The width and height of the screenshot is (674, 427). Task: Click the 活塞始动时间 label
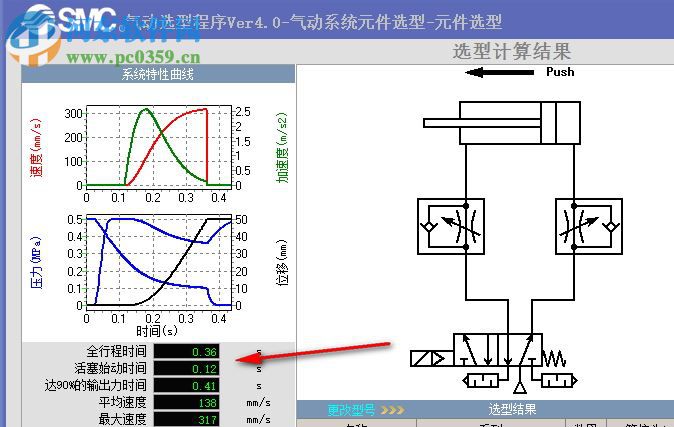click(110, 369)
